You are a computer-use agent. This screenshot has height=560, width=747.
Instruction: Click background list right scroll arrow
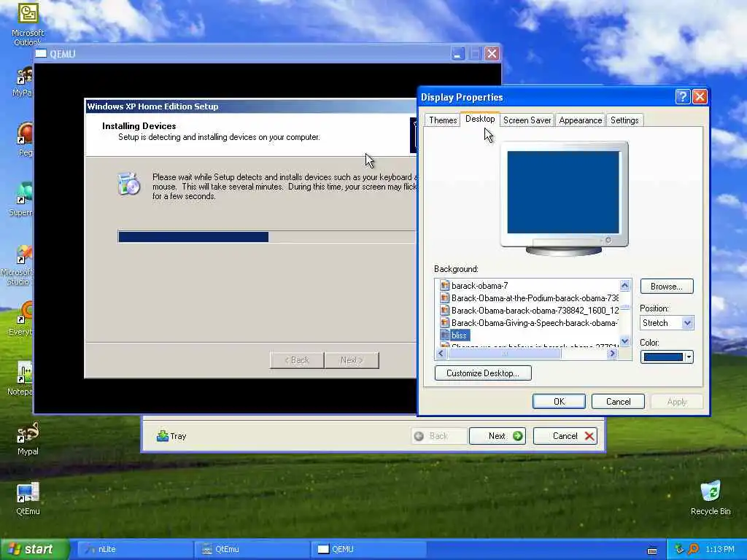click(612, 354)
